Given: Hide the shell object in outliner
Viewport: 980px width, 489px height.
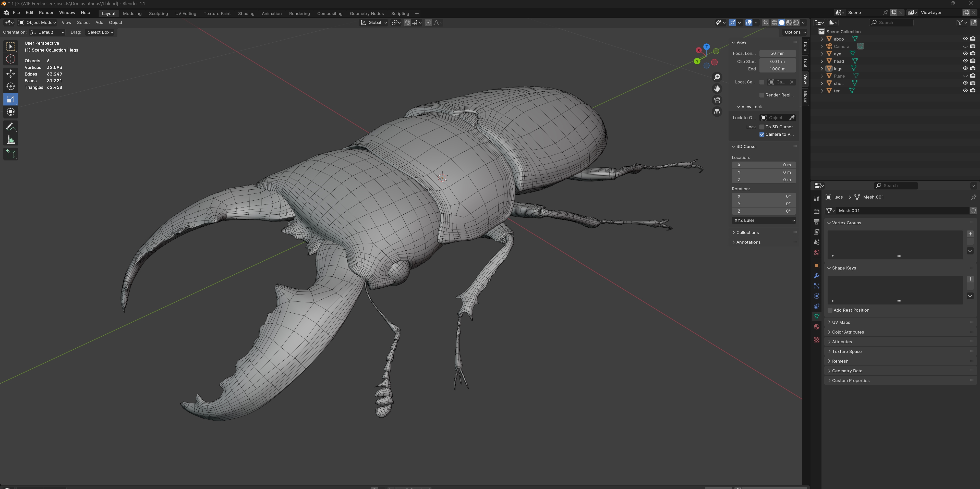Looking at the screenshot, I should click(x=965, y=83).
